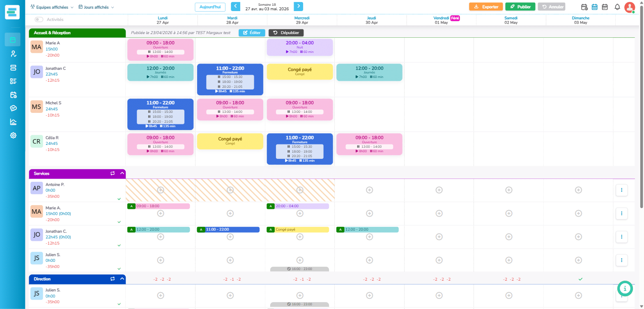Screen dimensions: 644x309
Task: Click the Dépublier button
Action: [x=286, y=33]
